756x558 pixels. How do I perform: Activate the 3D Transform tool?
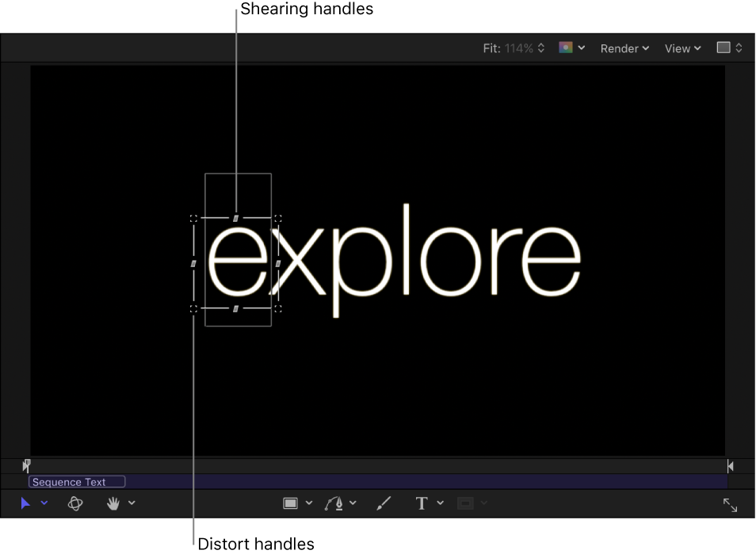pos(75,503)
